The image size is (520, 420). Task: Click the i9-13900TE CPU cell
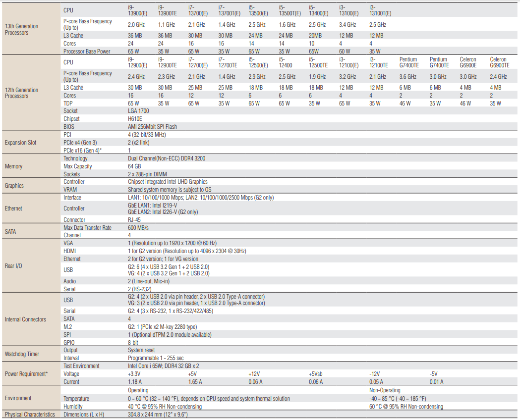tap(168, 10)
